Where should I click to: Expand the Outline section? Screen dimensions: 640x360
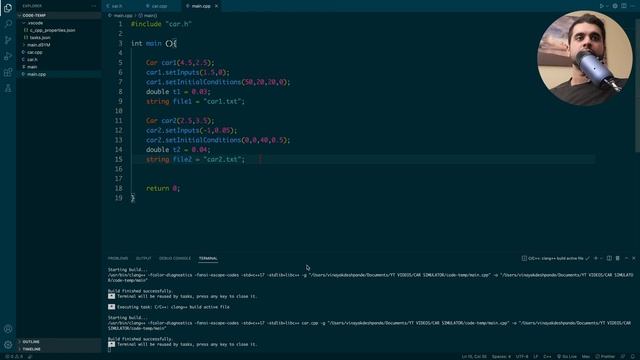[x=59, y=342]
